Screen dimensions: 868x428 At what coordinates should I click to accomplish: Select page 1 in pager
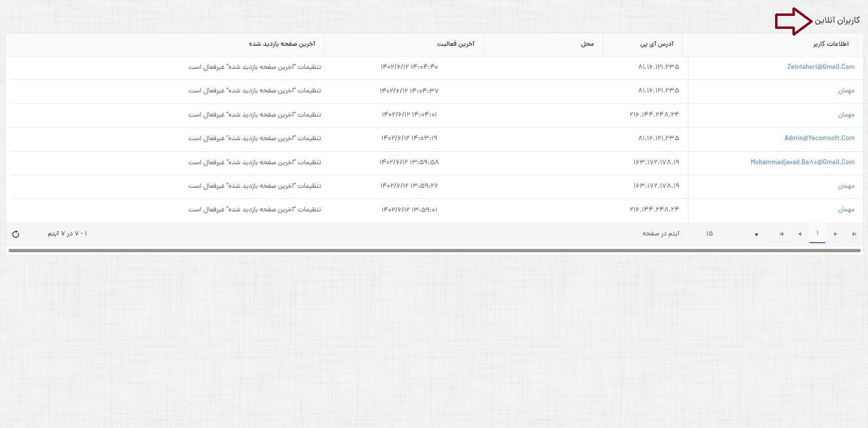[817, 233]
